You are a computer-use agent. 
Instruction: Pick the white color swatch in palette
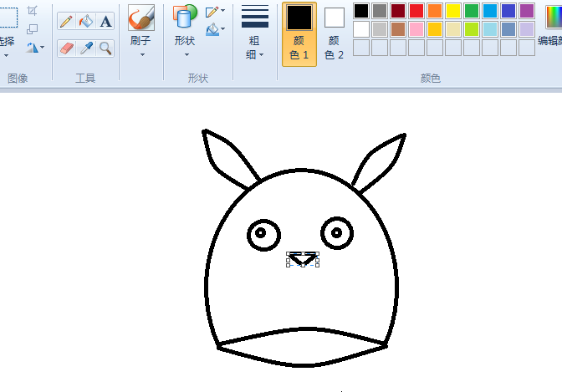pyautogui.click(x=361, y=29)
